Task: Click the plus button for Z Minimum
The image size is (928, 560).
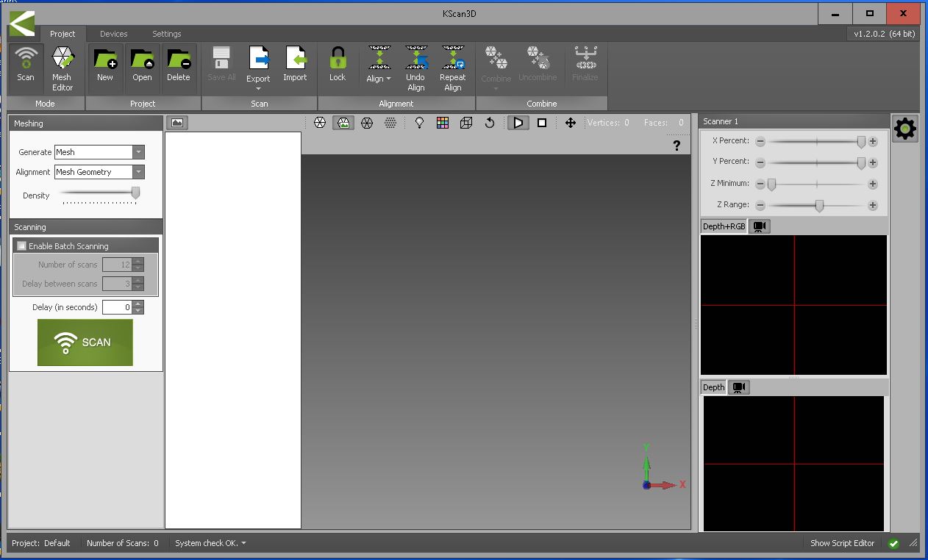Action: 873,184
